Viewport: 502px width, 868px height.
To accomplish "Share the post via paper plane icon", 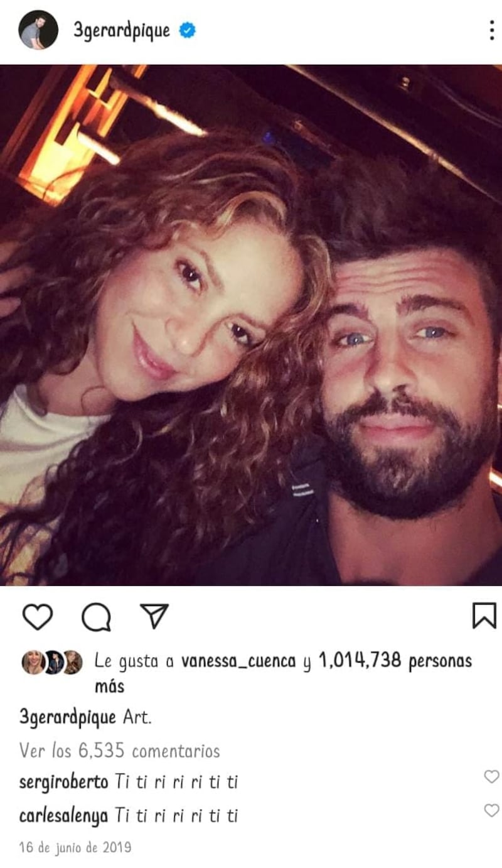I will [154, 616].
